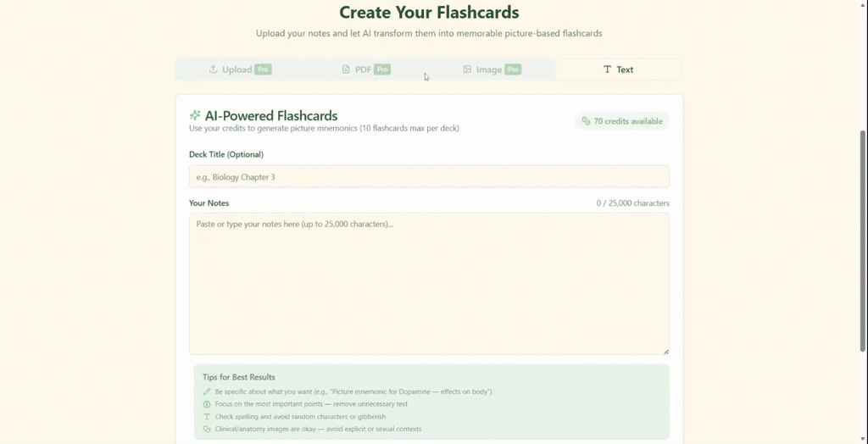Click the Pro badge on Upload tab
This screenshot has width=868, height=444.
pyautogui.click(x=263, y=69)
